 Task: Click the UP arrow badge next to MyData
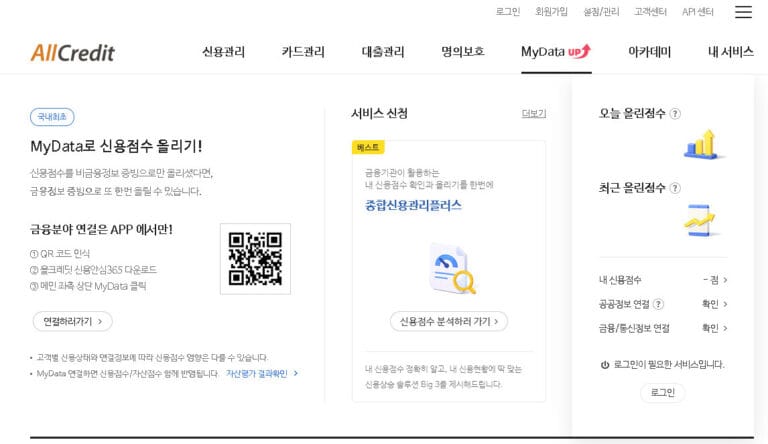579,51
